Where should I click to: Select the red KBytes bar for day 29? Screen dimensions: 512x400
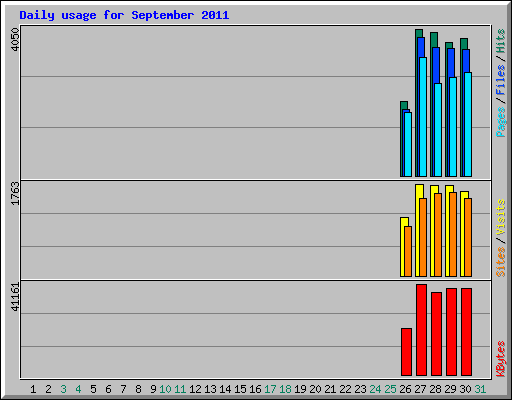tap(451, 332)
